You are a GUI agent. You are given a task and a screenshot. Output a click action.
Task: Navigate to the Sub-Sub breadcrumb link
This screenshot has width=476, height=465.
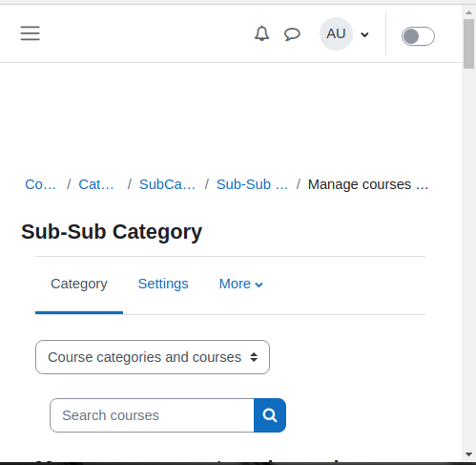tap(252, 184)
